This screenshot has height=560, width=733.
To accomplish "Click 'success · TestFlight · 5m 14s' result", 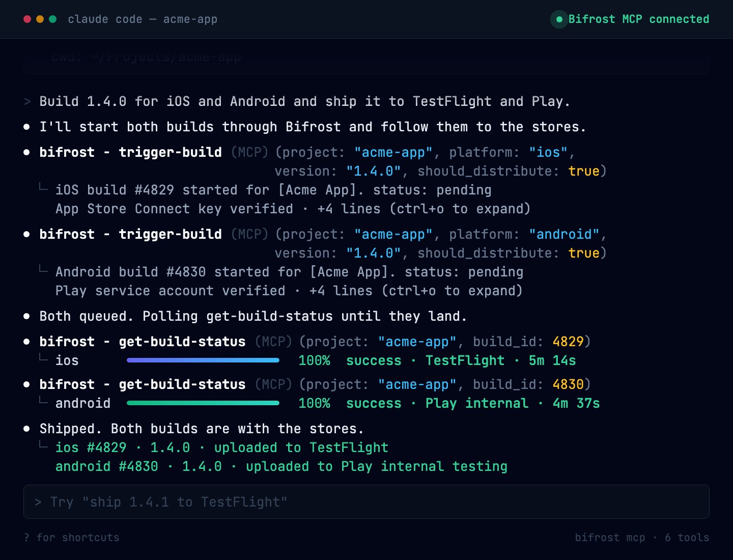I will tap(461, 360).
